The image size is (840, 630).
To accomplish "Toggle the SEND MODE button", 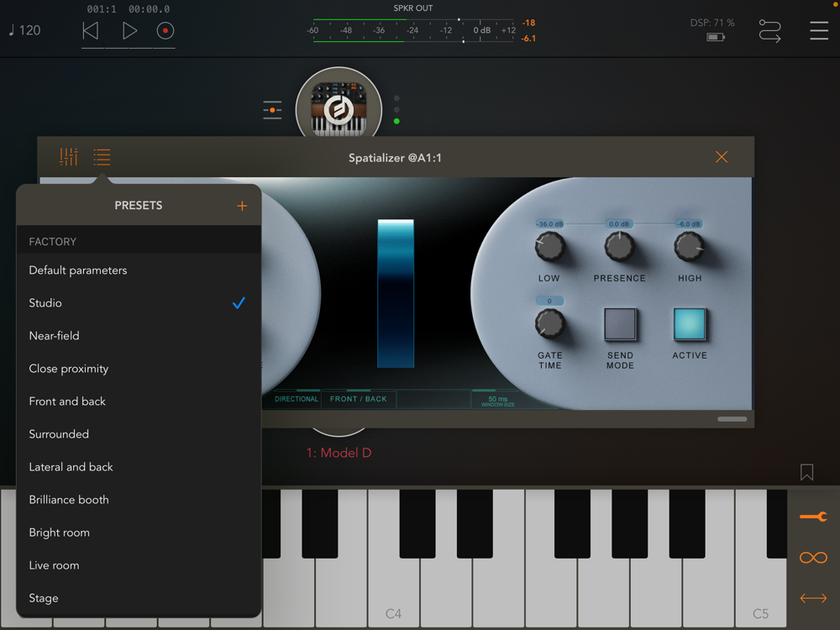I will coord(620,324).
